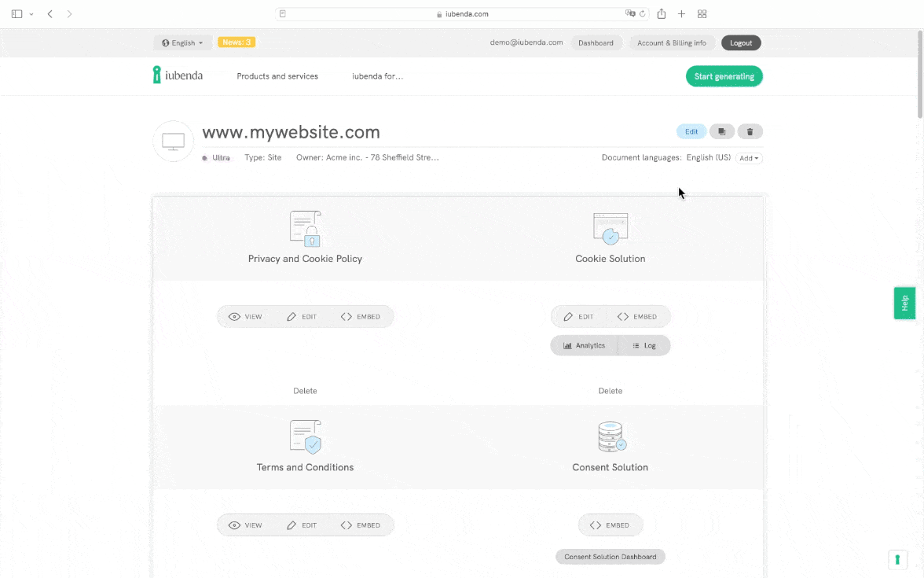Click the green iubenda chat widget icon
This screenshot has width=924, height=578.
click(897, 559)
